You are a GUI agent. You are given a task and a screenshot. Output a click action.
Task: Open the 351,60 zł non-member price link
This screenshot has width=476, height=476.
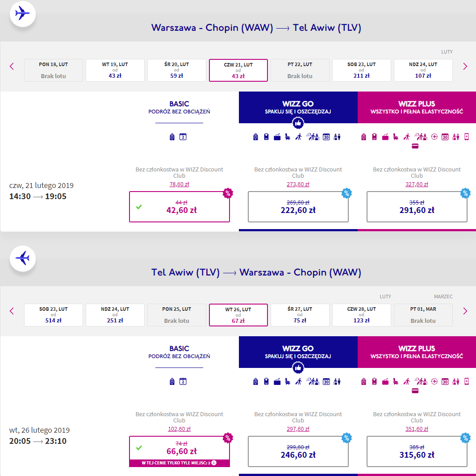tap(417, 429)
